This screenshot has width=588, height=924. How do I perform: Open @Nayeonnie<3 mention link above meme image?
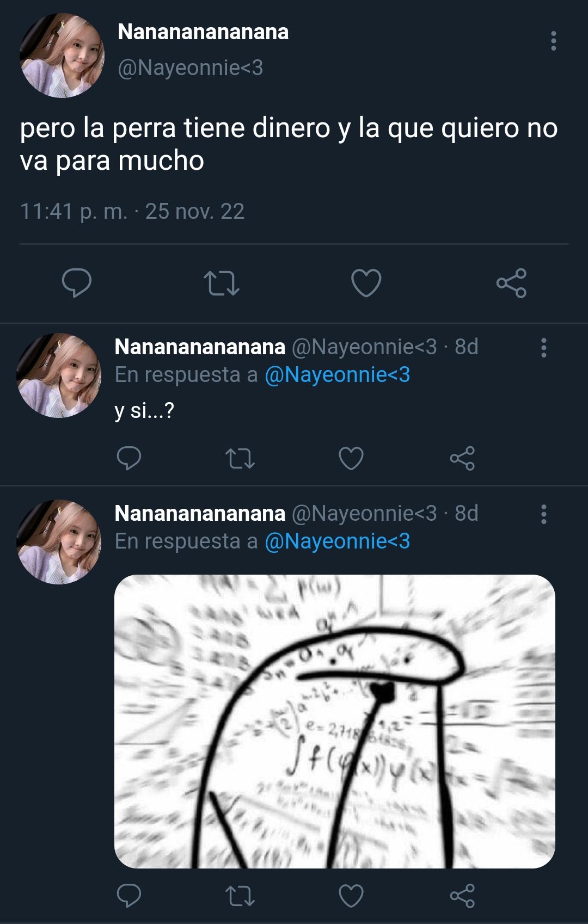[337, 541]
